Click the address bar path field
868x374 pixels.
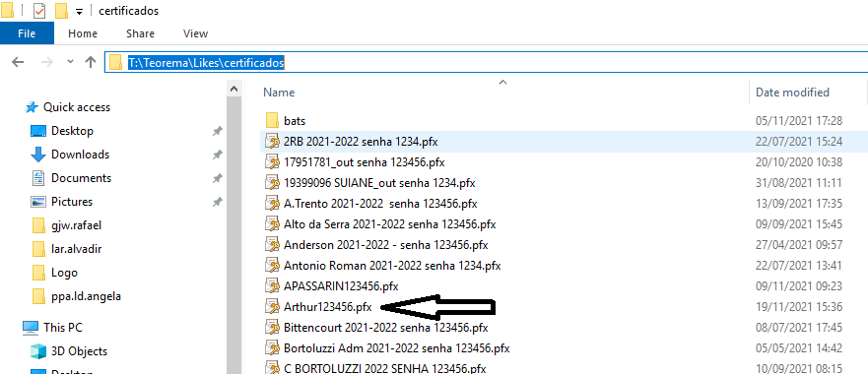(486, 63)
